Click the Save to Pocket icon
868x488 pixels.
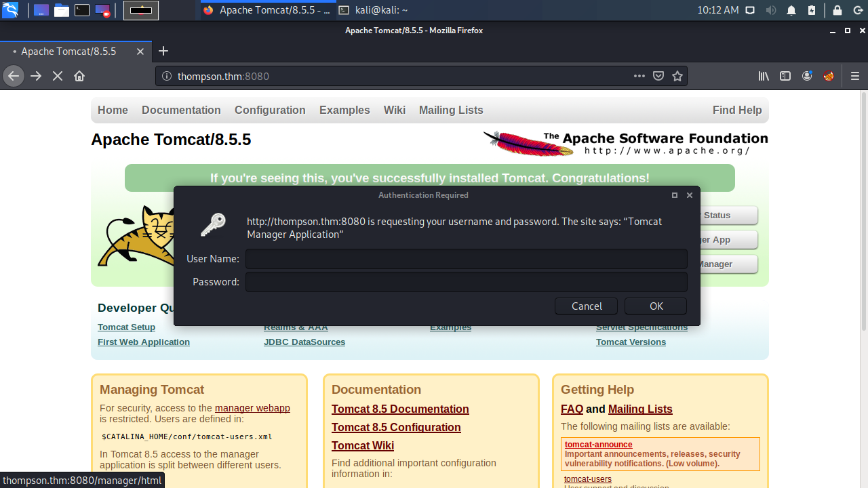(658, 76)
